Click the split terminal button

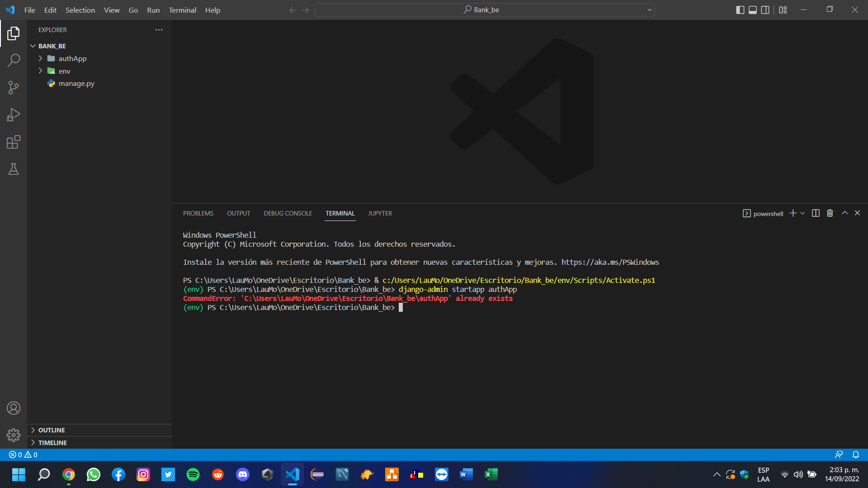coord(815,213)
